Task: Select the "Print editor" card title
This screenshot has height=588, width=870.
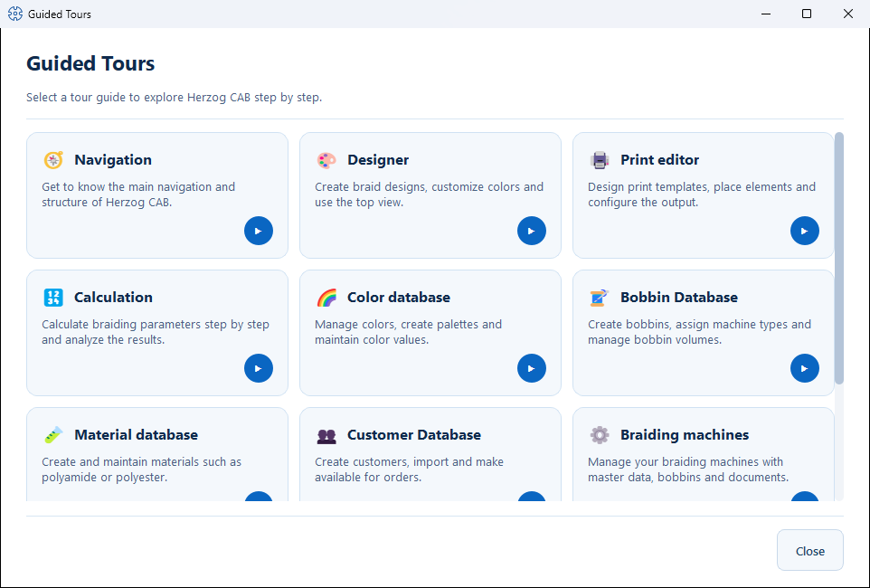Action: pos(659,160)
